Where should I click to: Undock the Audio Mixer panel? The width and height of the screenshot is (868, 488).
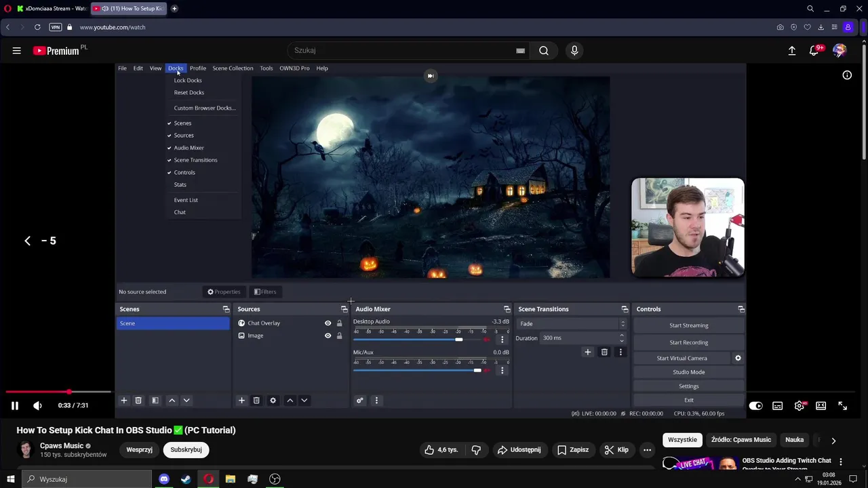(x=507, y=309)
